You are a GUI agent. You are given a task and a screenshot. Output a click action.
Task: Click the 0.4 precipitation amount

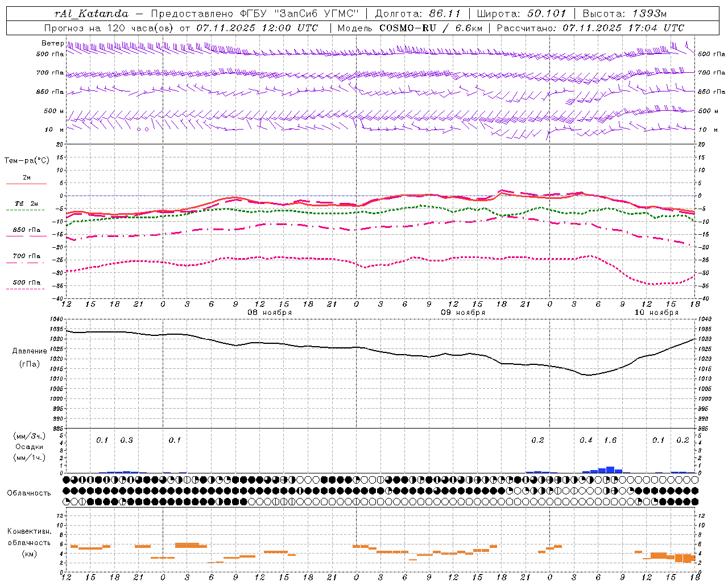(586, 440)
